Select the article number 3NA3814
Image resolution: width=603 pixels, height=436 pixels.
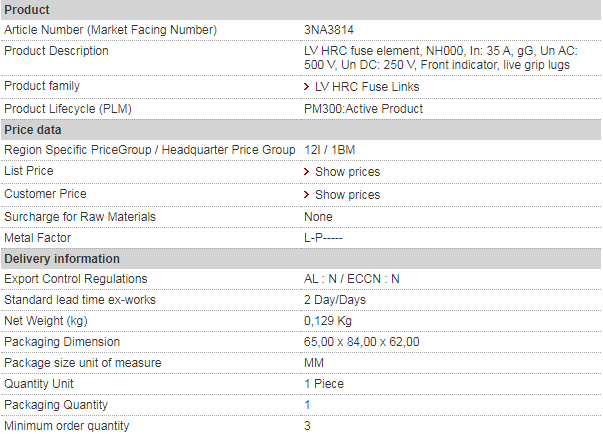329,30
